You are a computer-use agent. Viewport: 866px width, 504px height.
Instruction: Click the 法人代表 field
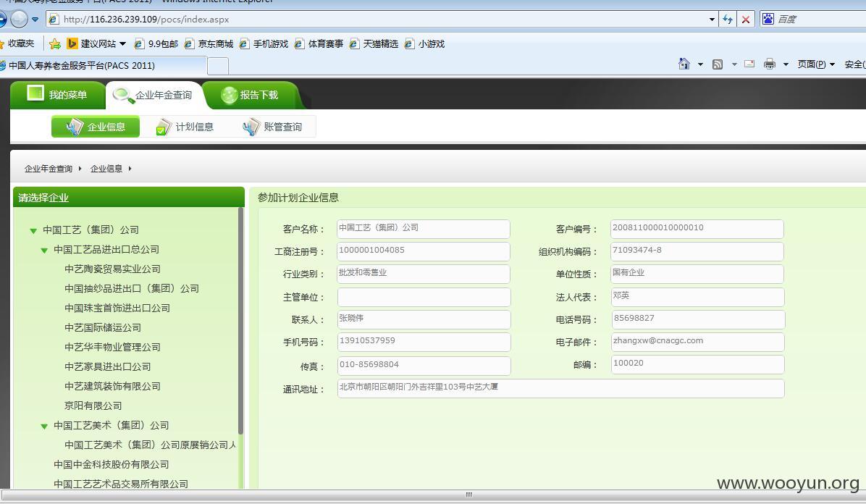pyautogui.click(x=698, y=298)
